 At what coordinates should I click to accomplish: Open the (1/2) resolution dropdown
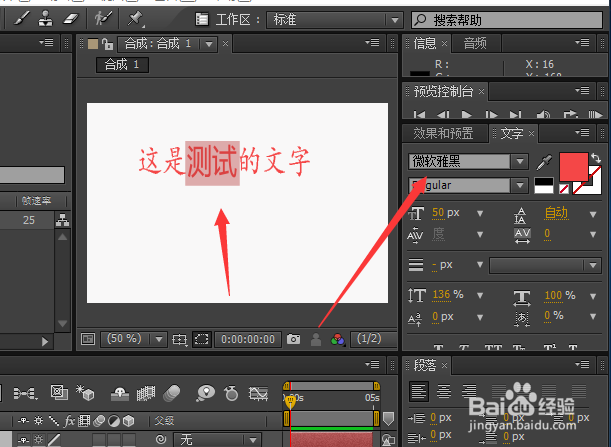tap(373, 339)
